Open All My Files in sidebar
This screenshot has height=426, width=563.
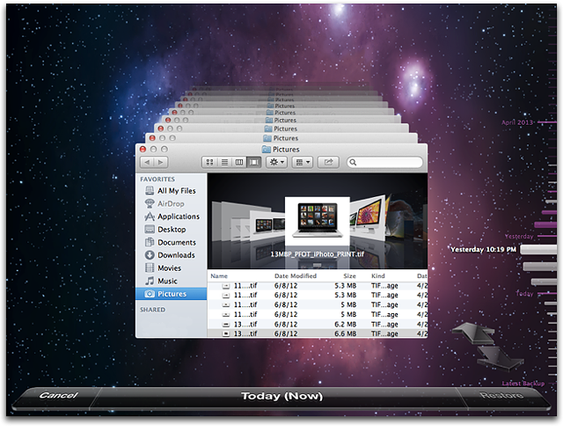[x=171, y=191]
